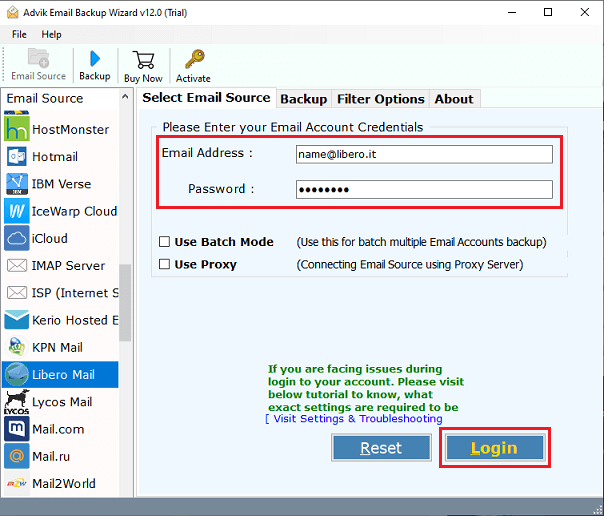Select the 'KPN Mail' list entry text
The height and width of the screenshot is (516, 604).
(57, 347)
